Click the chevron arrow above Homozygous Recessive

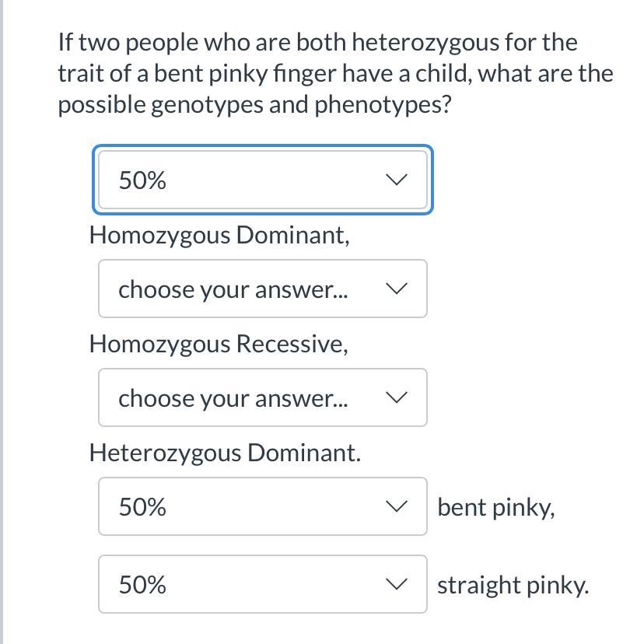pyautogui.click(x=396, y=289)
